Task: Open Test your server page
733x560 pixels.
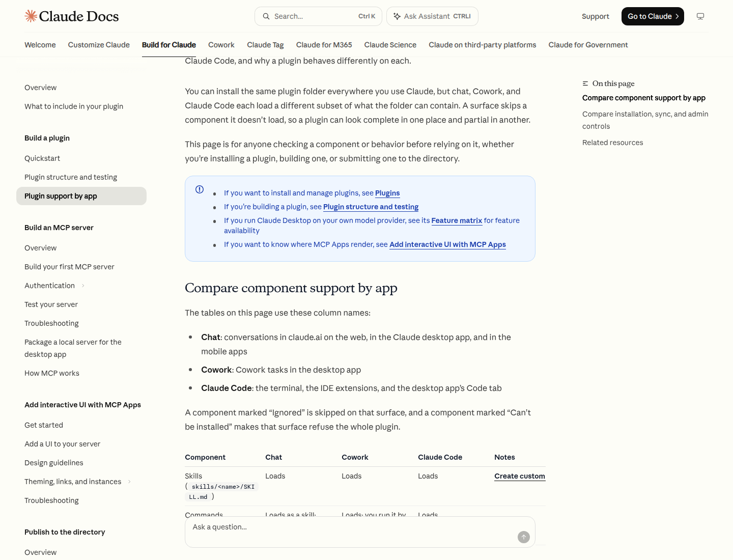Action: click(x=51, y=304)
